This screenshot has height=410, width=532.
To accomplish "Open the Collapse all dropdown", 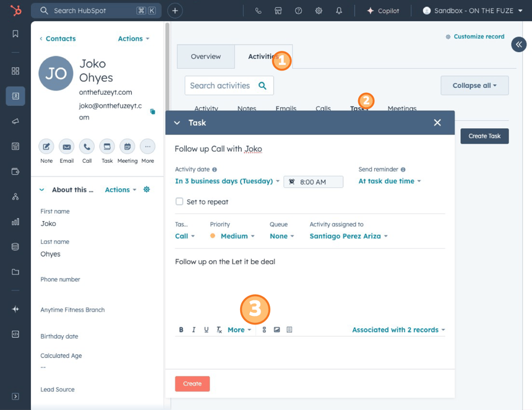I will coord(474,85).
